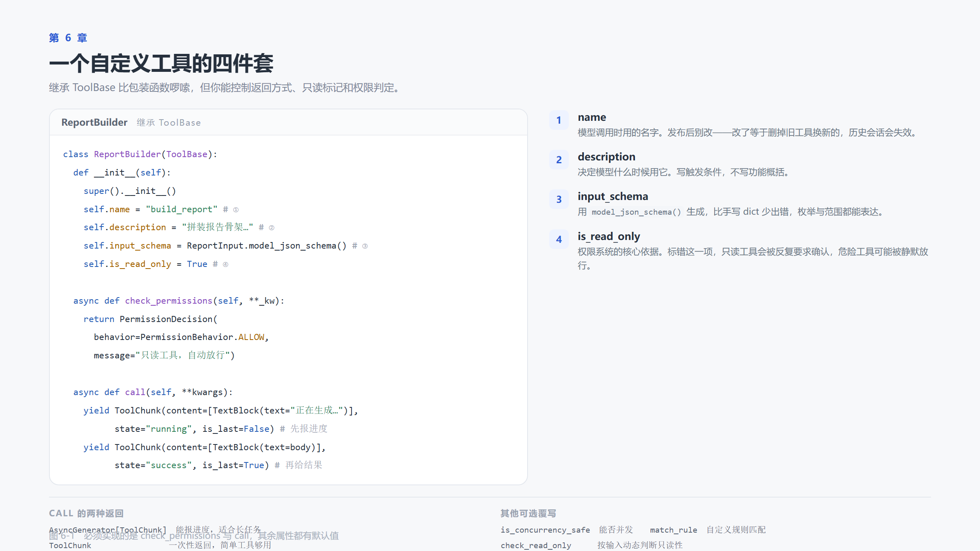The image size is (980, 551).
Task: Click the numbered badge 4 beside is_read_only
Action: [x=559, y=240]
